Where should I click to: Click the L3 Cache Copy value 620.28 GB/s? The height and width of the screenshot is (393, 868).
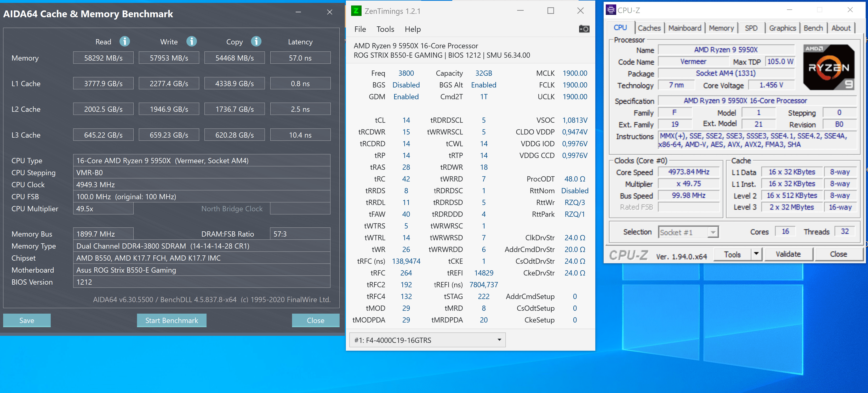coord(235,135)
